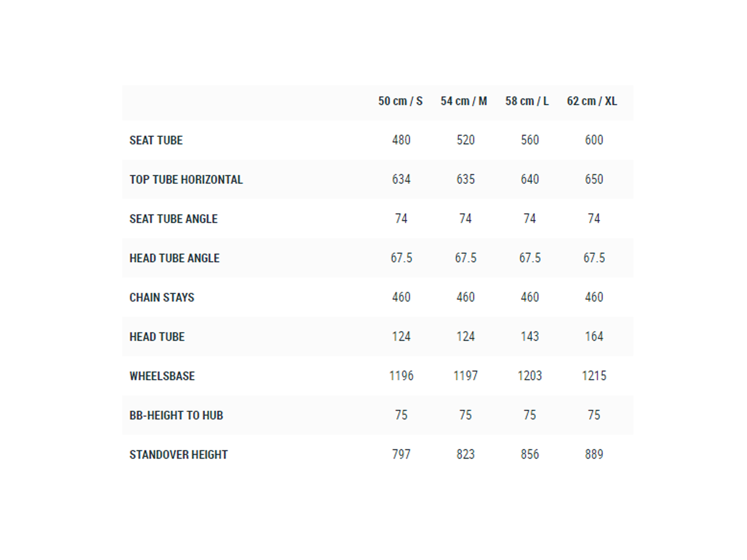
Task: Click seat tube value 480
Action: point(401,140)
